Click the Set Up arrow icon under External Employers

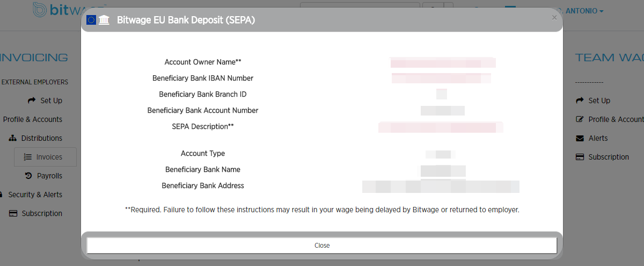[x=32, y=100]
